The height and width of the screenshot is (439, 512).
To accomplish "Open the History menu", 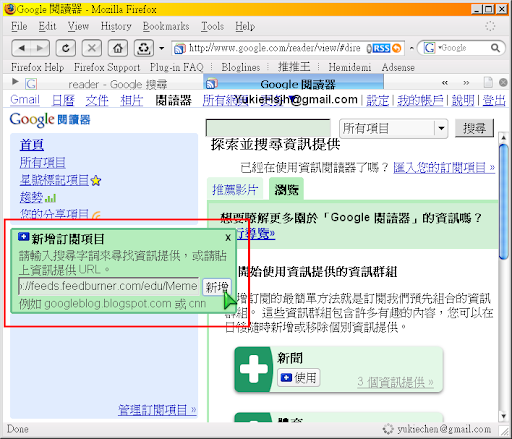I will [116, 26].
